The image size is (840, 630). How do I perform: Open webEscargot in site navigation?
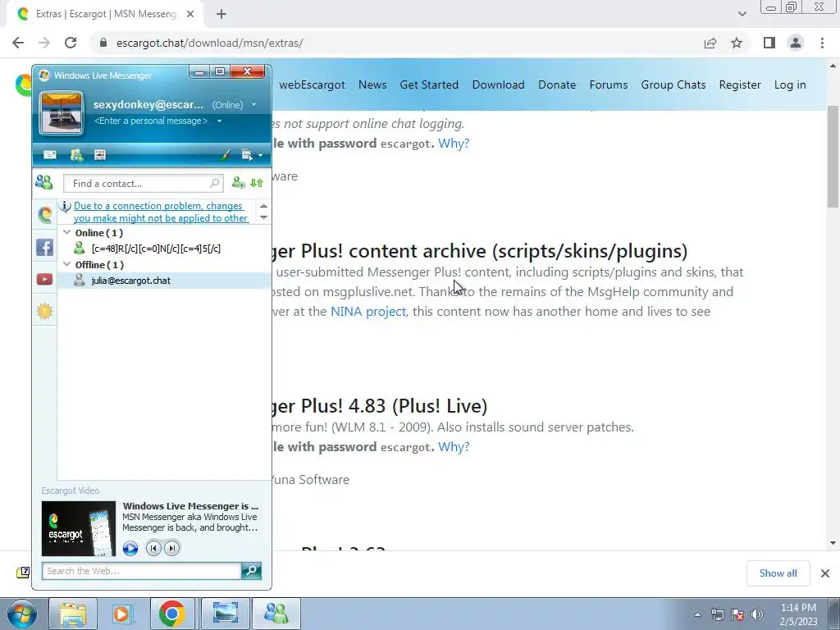[x=312, y=84]
